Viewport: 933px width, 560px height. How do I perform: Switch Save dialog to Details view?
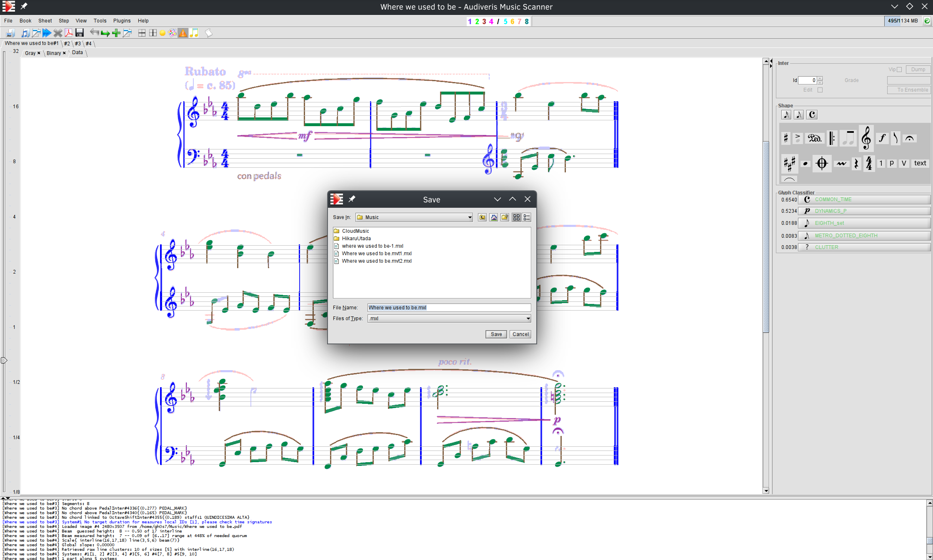click(x=527, y=217)
